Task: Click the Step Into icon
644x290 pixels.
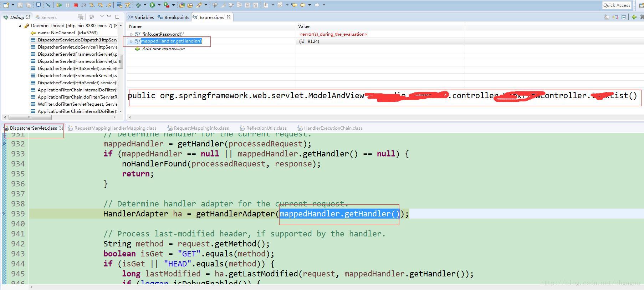Action: coord(92,5)
